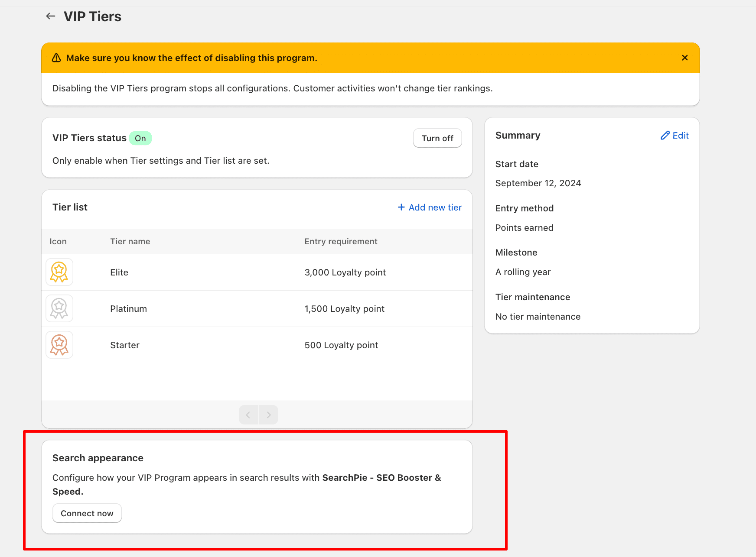Image resolution: width=756 pixels, height=557 pixels.
Task: Select the Starter tier name
Action: click(125, 345)
